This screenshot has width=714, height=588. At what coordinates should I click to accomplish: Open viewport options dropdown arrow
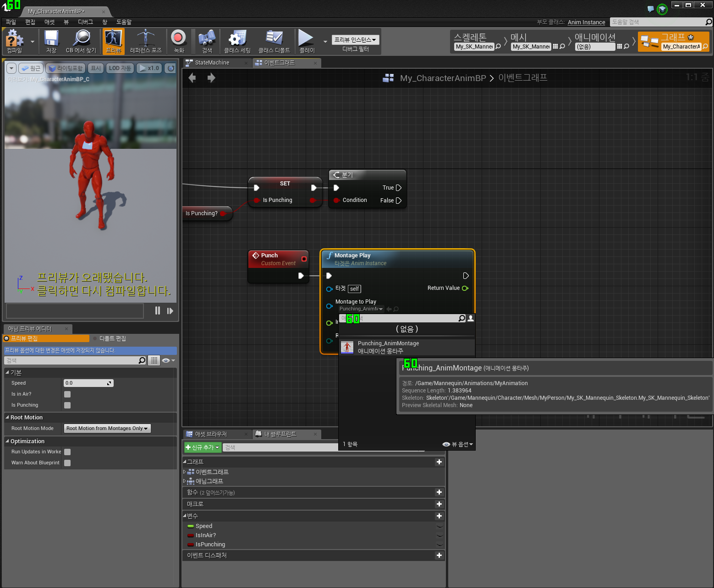click(x=11, y=68)
